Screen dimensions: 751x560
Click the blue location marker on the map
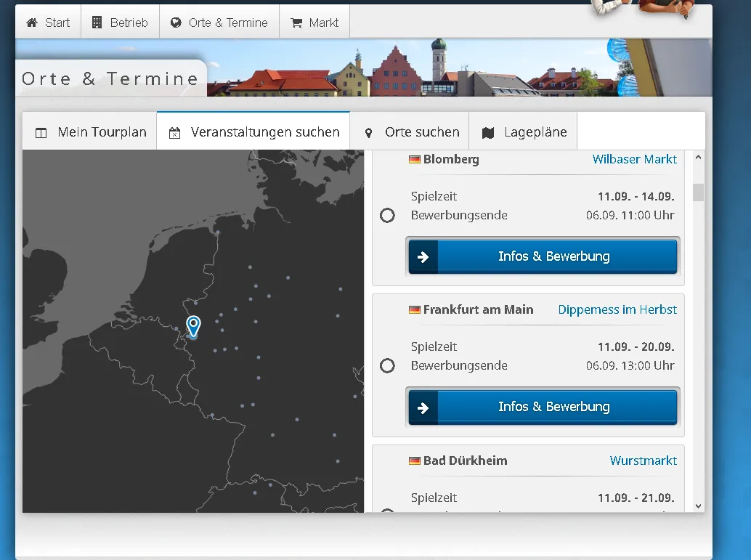pos(193,325)
